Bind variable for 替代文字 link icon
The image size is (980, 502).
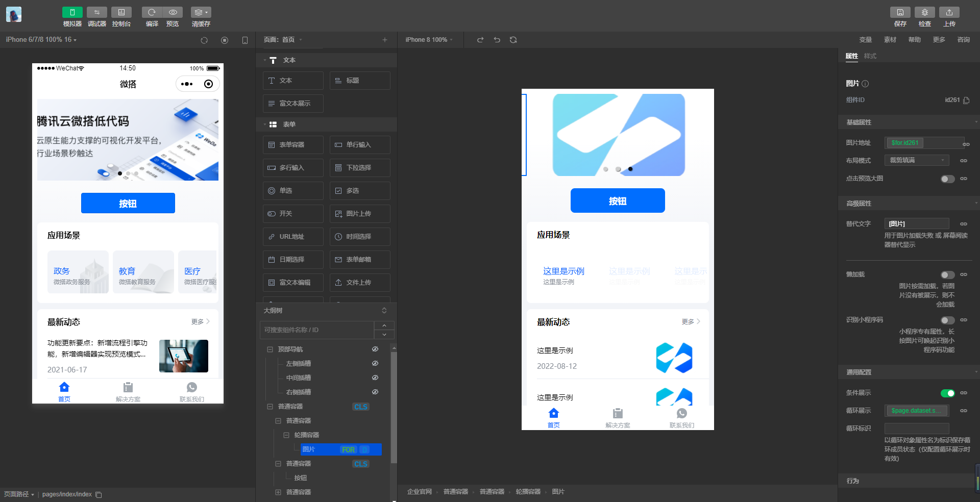(x=964, y=224)
